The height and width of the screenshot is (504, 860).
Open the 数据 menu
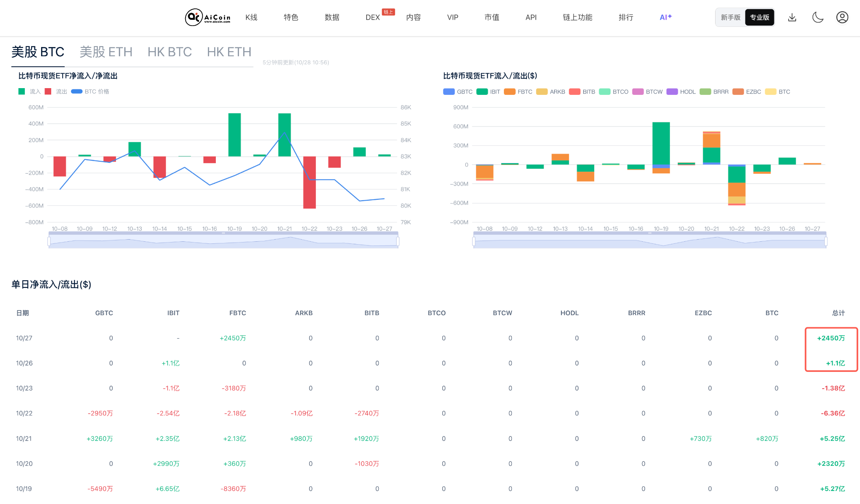[x=332, y=17]
